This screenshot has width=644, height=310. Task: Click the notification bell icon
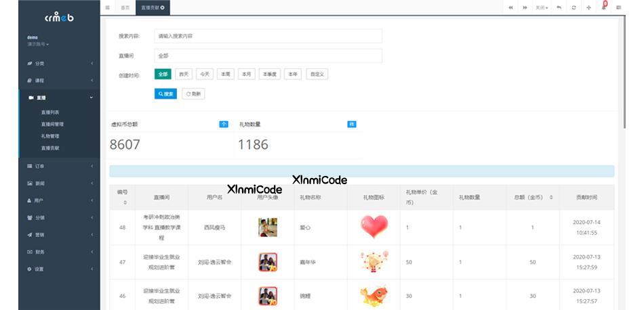pos(603,7)
